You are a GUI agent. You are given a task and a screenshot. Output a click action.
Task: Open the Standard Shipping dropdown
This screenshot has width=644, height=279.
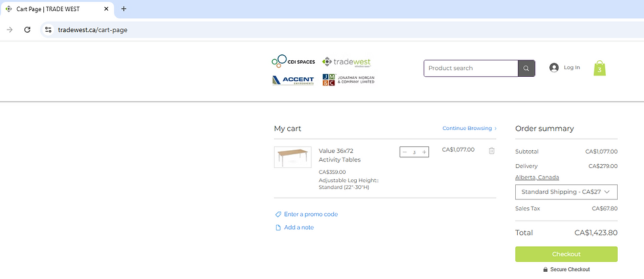(x=566, y=192)
